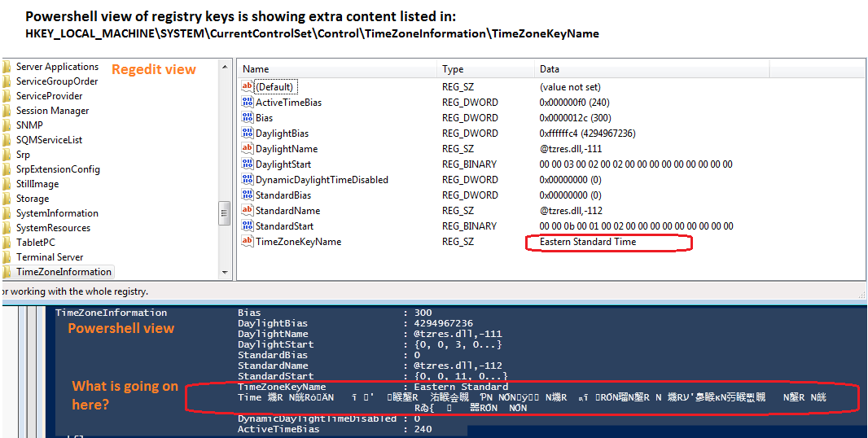This screenshot has height=438, width=868.
Task: Click PowerShell StandardStart property line
Action: 373,377
